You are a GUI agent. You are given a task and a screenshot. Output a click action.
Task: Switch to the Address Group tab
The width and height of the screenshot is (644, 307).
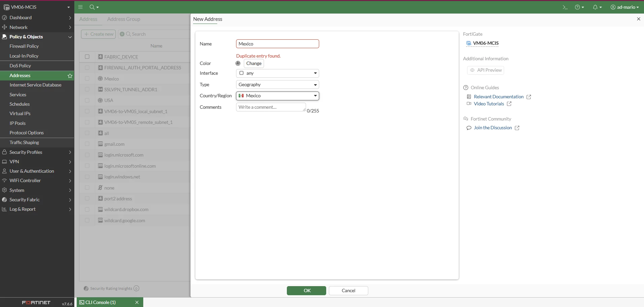click(123, 19)
